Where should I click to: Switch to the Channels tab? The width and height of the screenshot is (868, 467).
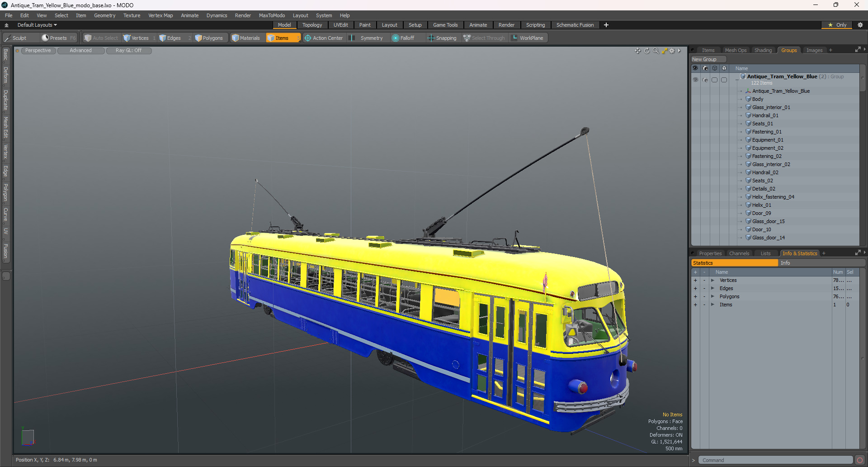739,253
